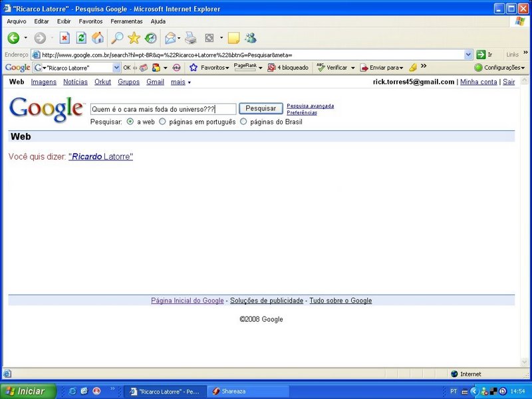Open Favorites with the yellow star icon
Image resolution: width=532 pixels, height=399 pixels.
pyautogui.click(x=134, y=38)
